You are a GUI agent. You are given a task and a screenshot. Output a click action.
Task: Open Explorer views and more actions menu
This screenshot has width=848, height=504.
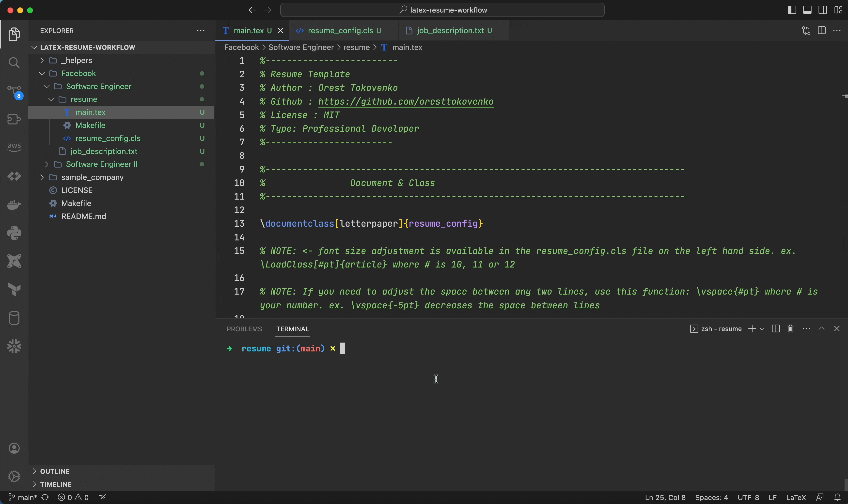pyautogui.click(x=201, y=31)
